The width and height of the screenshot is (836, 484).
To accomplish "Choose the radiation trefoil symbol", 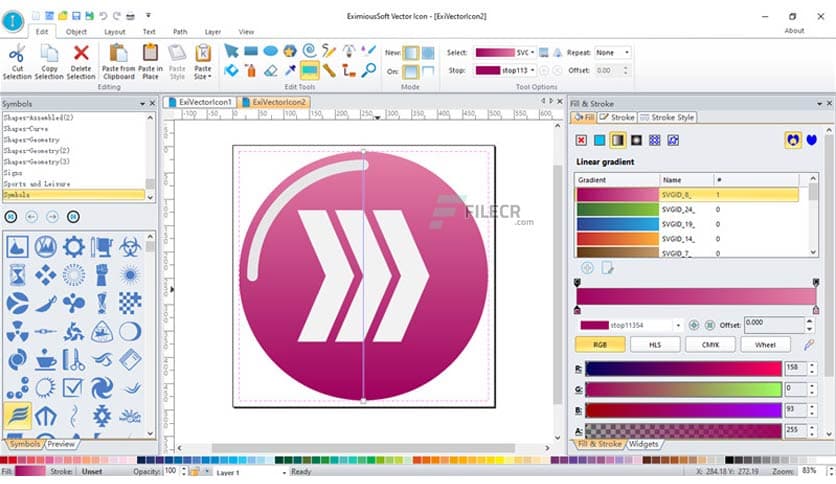I will pos(18,332).
